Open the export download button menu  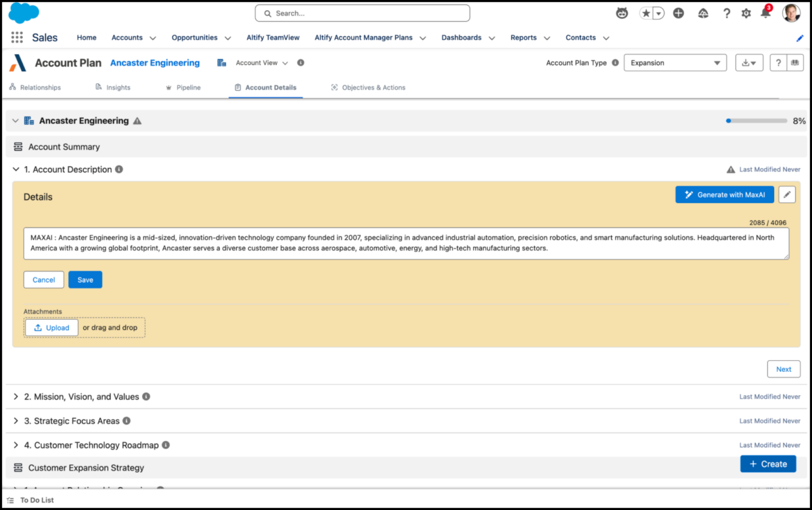click(749, 63)
